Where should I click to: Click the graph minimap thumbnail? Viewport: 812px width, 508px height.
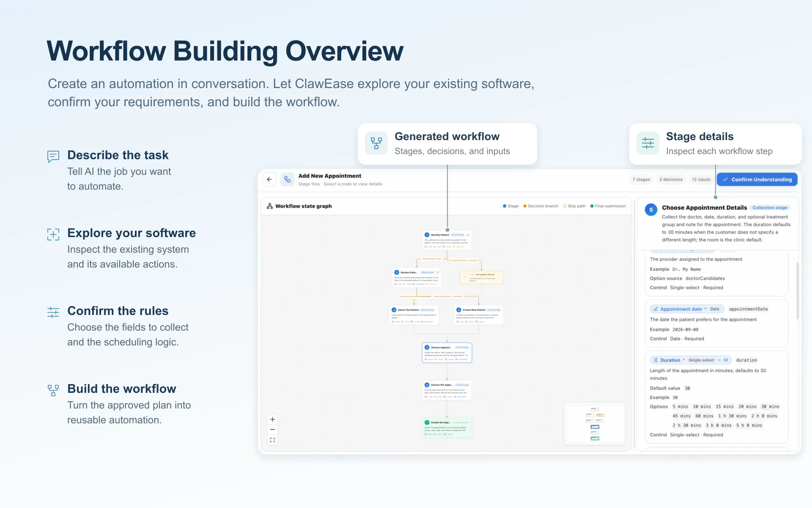(594, 423)
